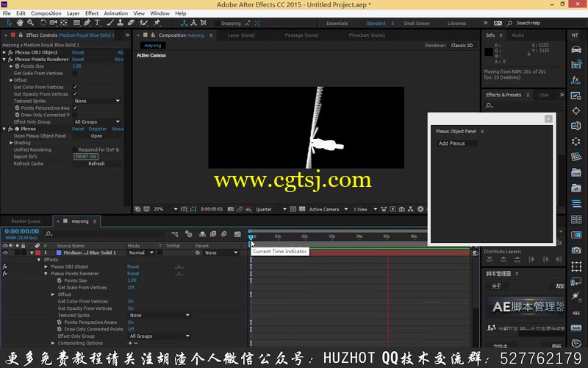The width and height of the screenshot is (588, 368).
Task: Open the Graph Editor icon
Action: [237, 234]
